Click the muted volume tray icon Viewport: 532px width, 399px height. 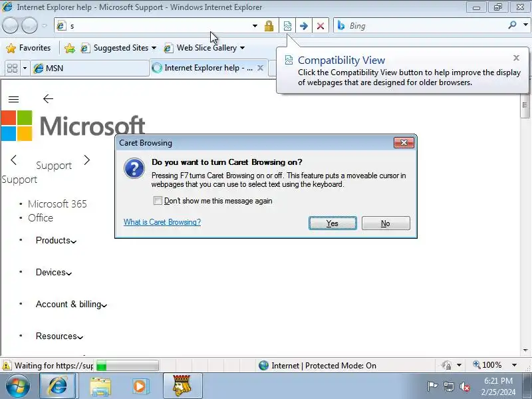(x=464, y=386)
